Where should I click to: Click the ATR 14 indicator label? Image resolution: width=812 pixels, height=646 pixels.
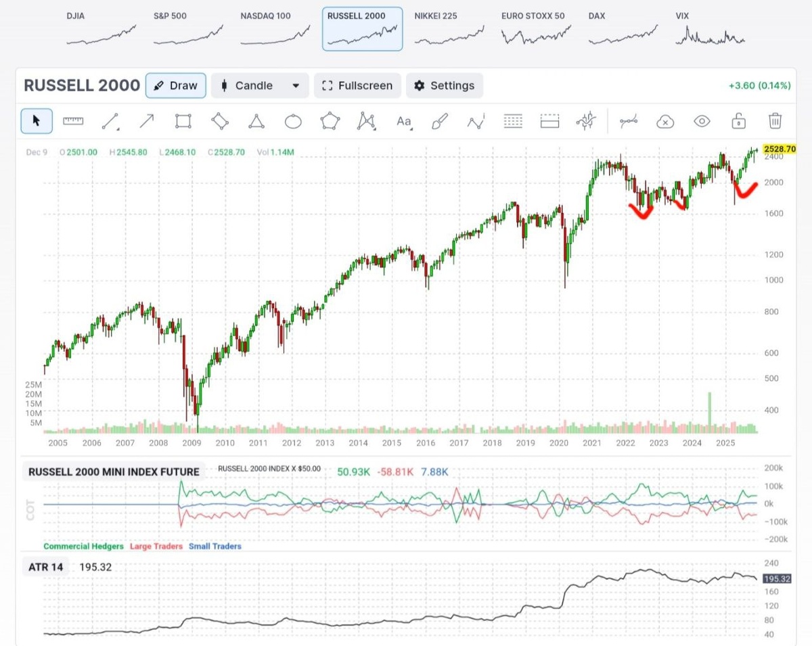[47, 567]
